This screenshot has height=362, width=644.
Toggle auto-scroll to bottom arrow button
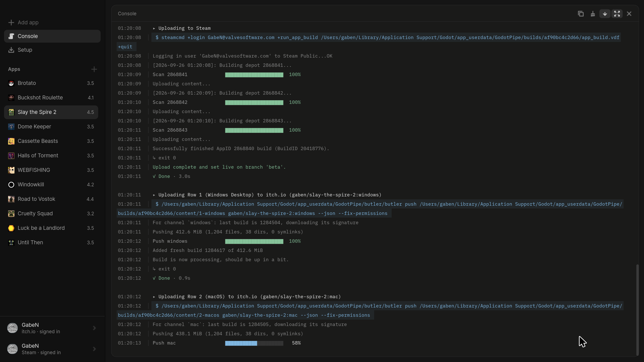605,14
